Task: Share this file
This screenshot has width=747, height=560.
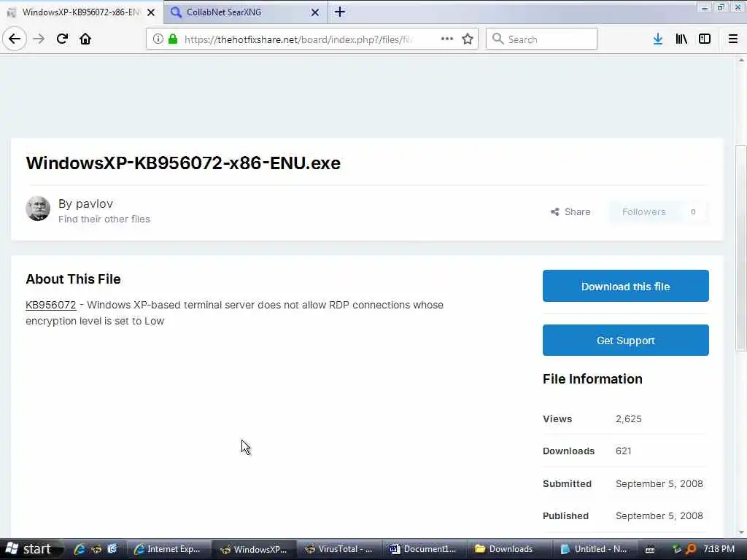Action: [x=570, y=212]
